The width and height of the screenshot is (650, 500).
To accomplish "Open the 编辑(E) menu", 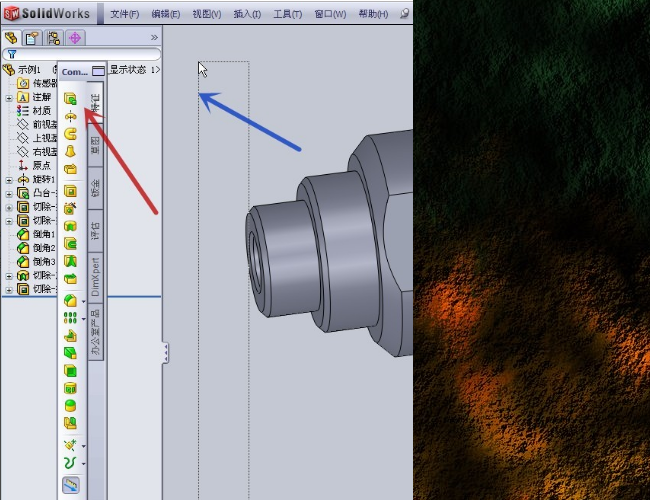I will click(x=165, y=14).
